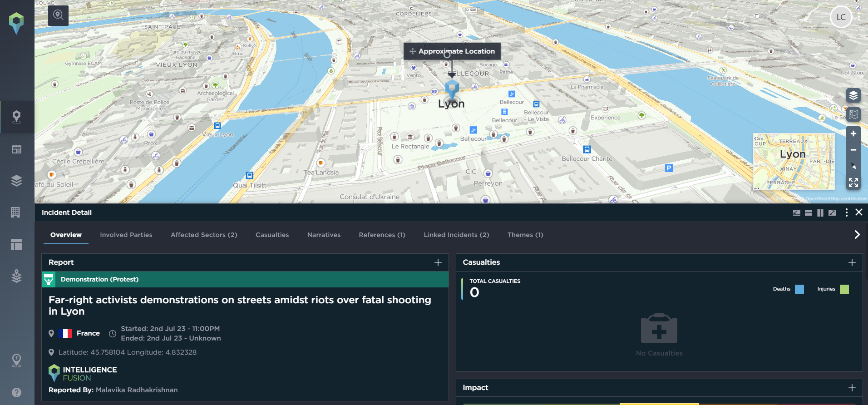Image resolution: width=868 pixels, height=405 pixels.
Task: Click the Vieux Lyon station icon
Action: [217, 126]
